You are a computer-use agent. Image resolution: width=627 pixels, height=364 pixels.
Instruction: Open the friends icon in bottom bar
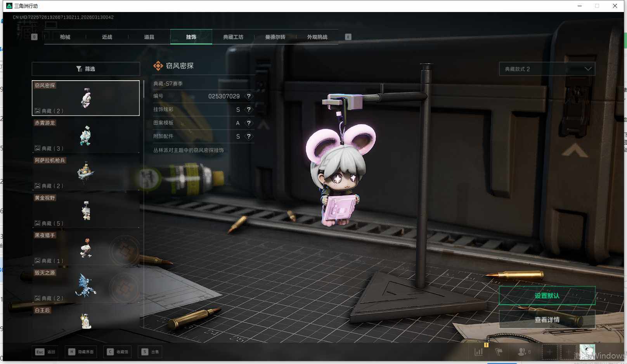[522, 352]
